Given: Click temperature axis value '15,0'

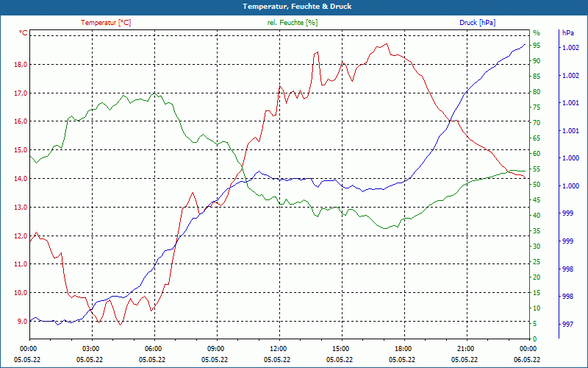Looking at the screenshot, I should (21, 150).
